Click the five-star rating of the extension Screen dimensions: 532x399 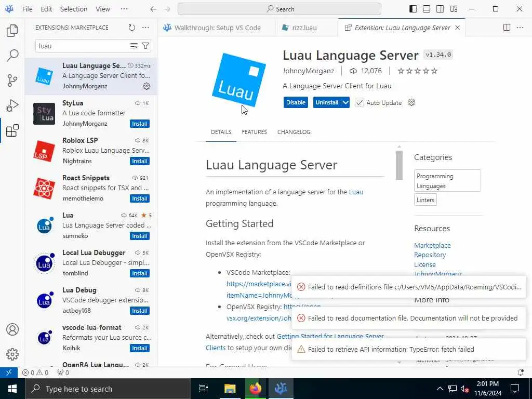tap(417, 71)
